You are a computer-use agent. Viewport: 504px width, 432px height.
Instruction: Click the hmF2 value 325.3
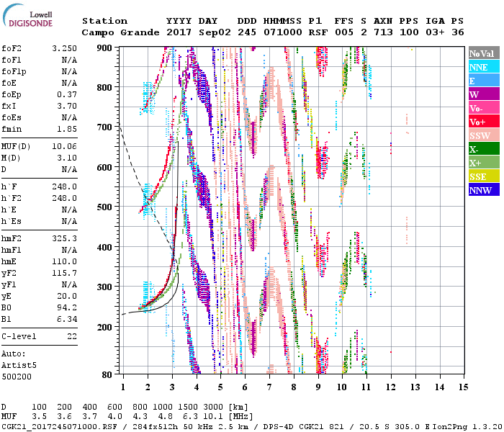[x=63, y=238]
